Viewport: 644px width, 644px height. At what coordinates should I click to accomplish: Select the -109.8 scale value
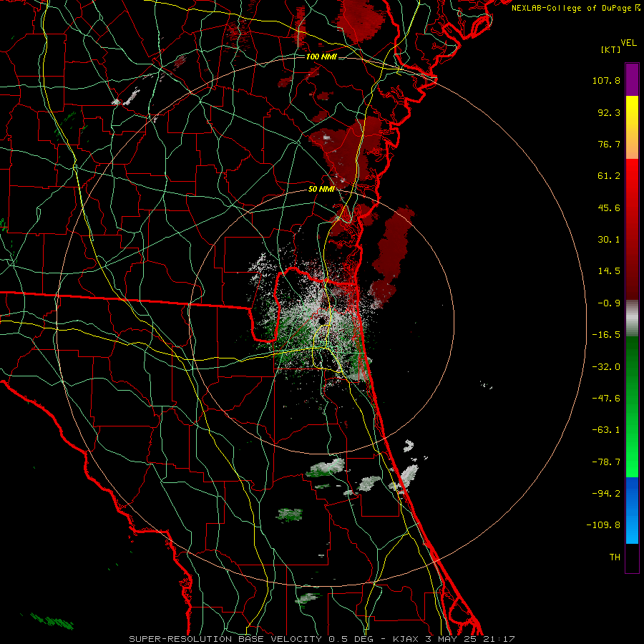coord(604,525)
